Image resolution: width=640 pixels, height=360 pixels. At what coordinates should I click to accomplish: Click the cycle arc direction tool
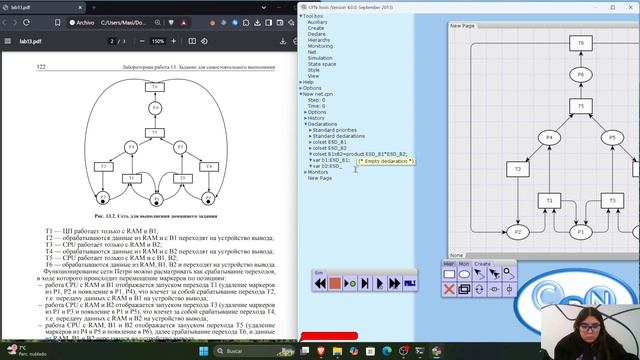point(479,289)
